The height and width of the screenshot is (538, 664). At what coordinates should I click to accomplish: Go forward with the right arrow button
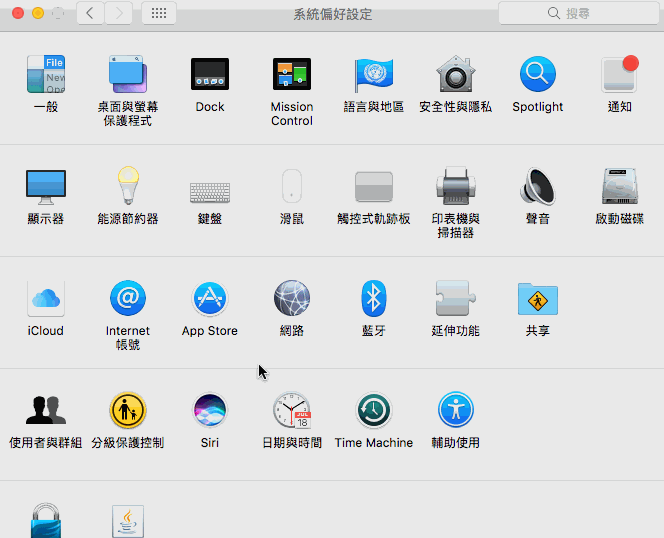[118, 13]
